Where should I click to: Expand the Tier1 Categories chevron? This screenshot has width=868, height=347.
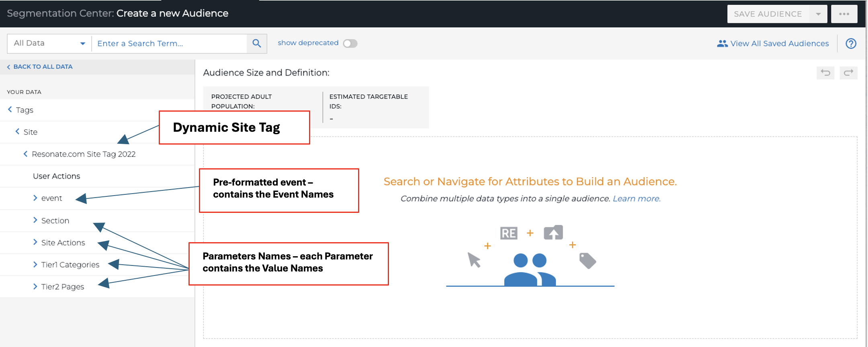click(x=35, y=264)
